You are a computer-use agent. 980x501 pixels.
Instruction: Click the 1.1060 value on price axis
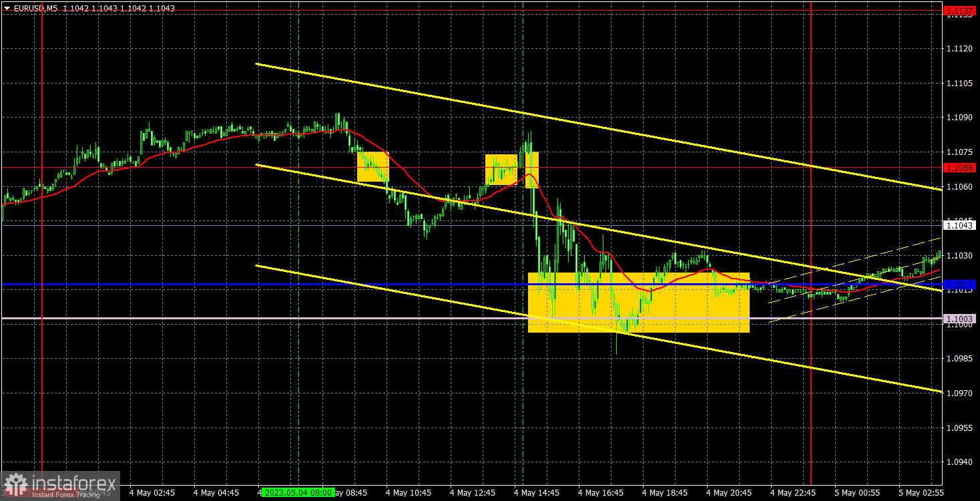959,186
